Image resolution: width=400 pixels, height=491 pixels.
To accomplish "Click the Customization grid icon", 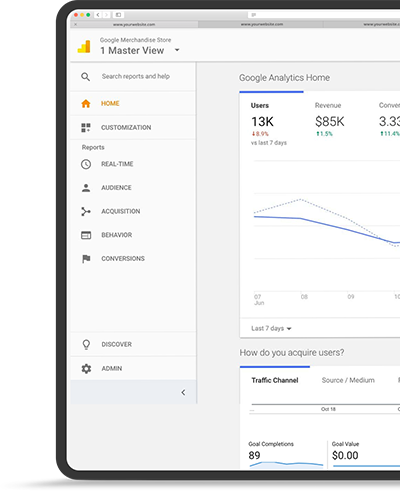I will click(x=86, y=128).
